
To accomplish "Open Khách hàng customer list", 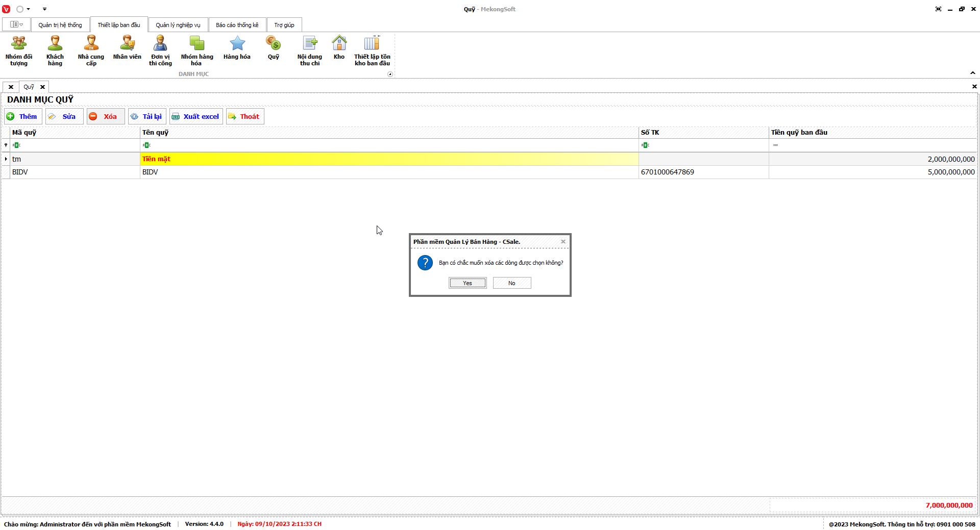I will click(x=55, y=51).
